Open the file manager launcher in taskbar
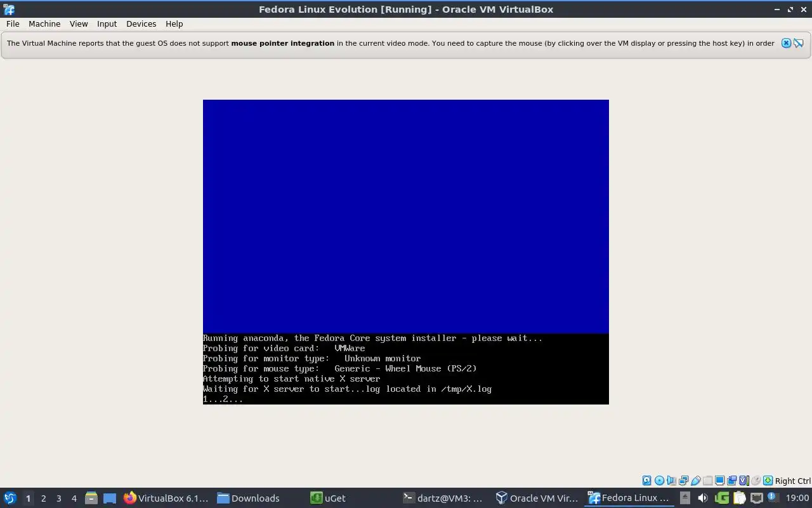The image size is (812, 508). pos(91,498)
